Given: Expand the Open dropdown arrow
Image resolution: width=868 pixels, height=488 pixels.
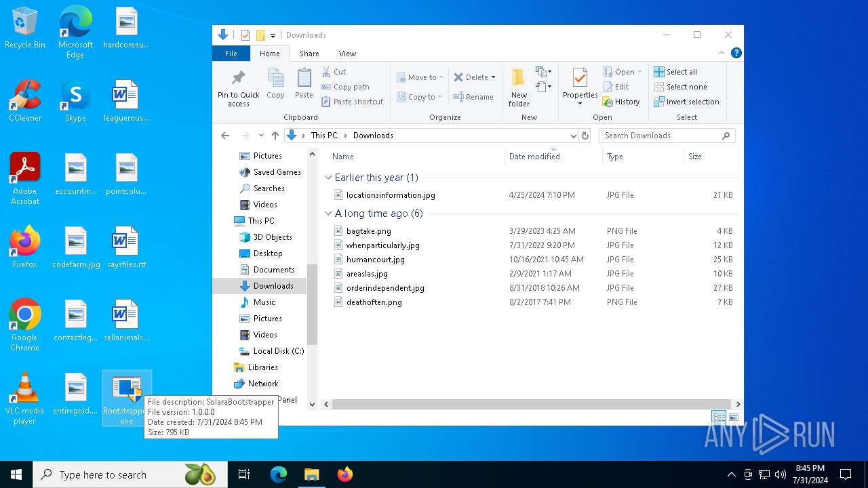Looking at the screenshot, I should [x=639, y=72].
